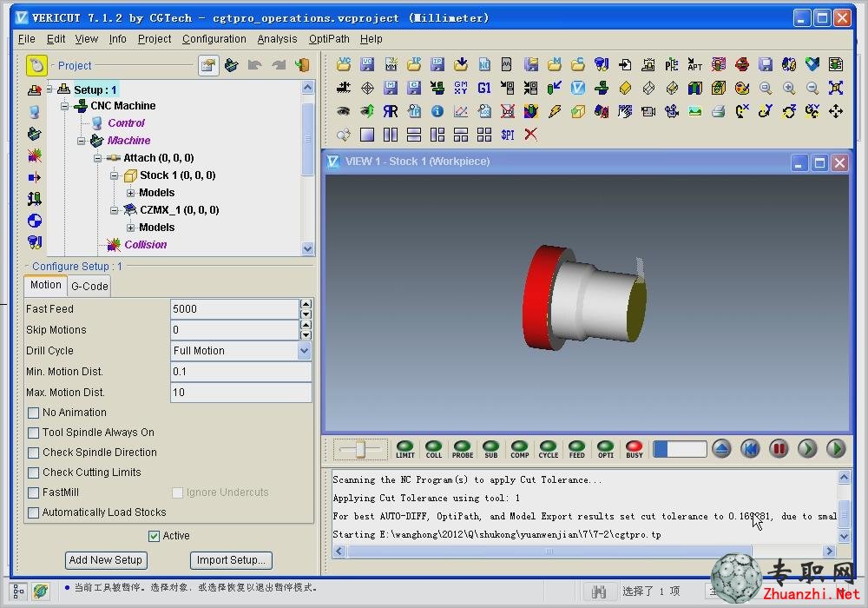Image resolution: width=868 pixels, height=608 pixels.
Task: Open the File menu
Action: click(27, 39)
